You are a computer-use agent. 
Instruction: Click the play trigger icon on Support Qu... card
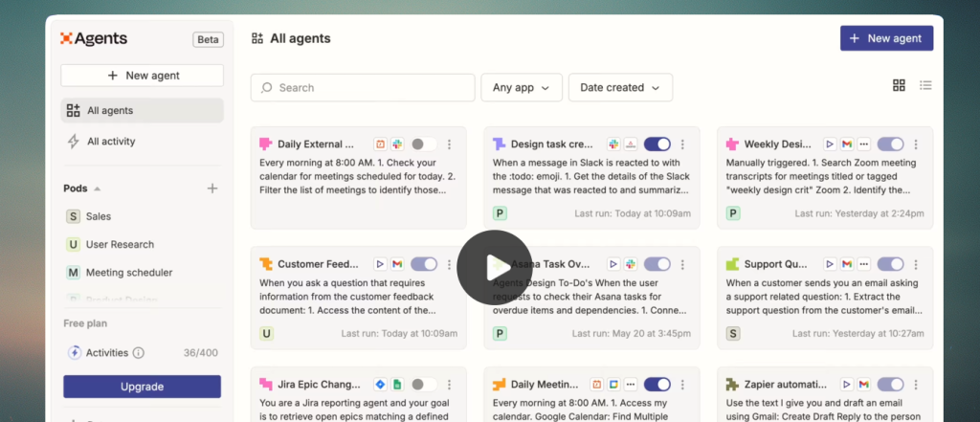pyautogui.click(x=830, y=264)
